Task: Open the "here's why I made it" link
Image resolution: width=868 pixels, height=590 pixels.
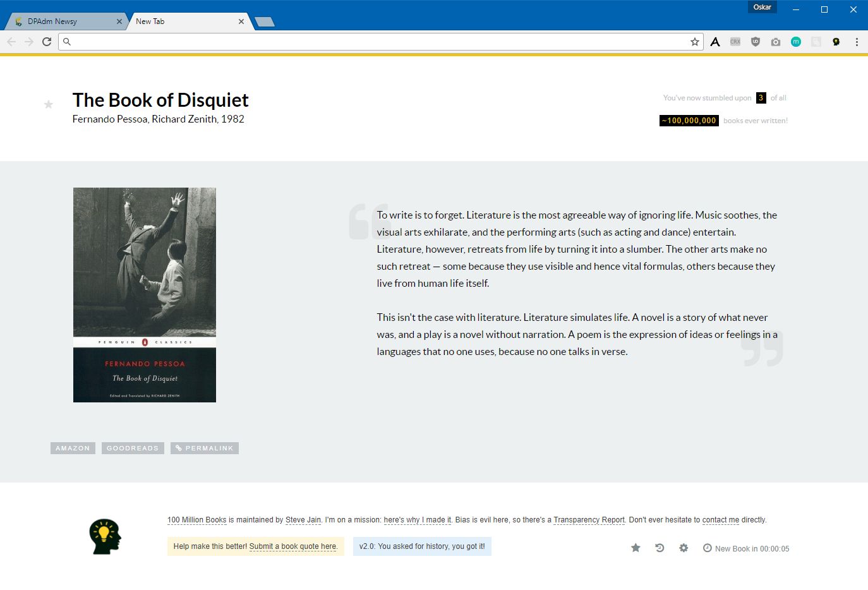Action: point(418,520)
